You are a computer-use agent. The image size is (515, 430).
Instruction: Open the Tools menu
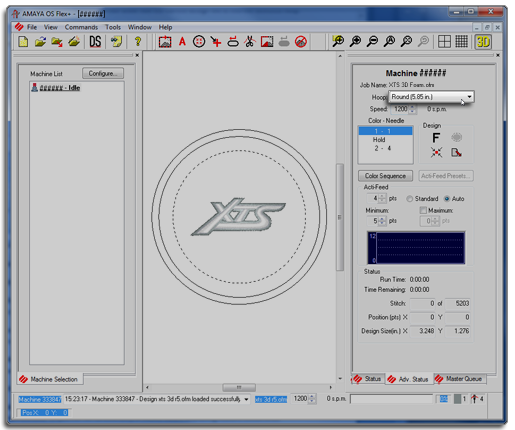tap(113, 27)
